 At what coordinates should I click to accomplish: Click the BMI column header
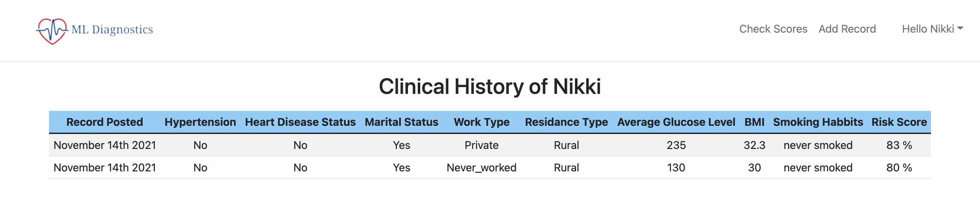(x=754, y=122)
